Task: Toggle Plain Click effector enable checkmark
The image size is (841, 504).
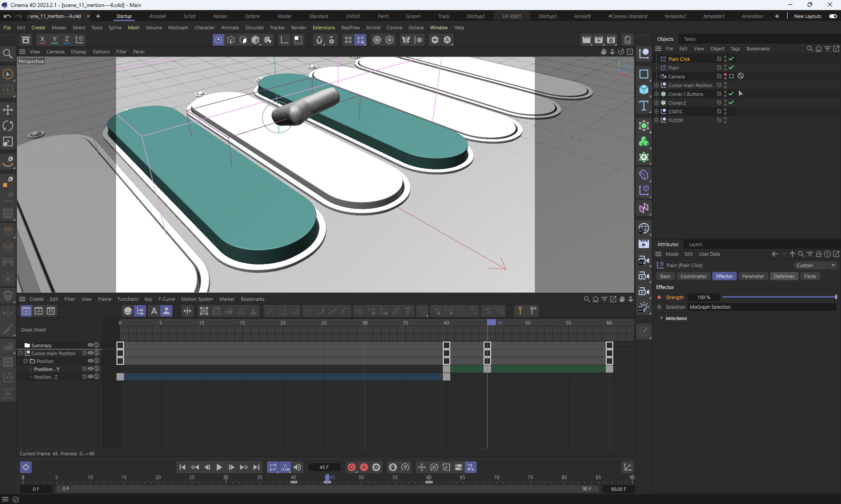Action: [731, 59]
